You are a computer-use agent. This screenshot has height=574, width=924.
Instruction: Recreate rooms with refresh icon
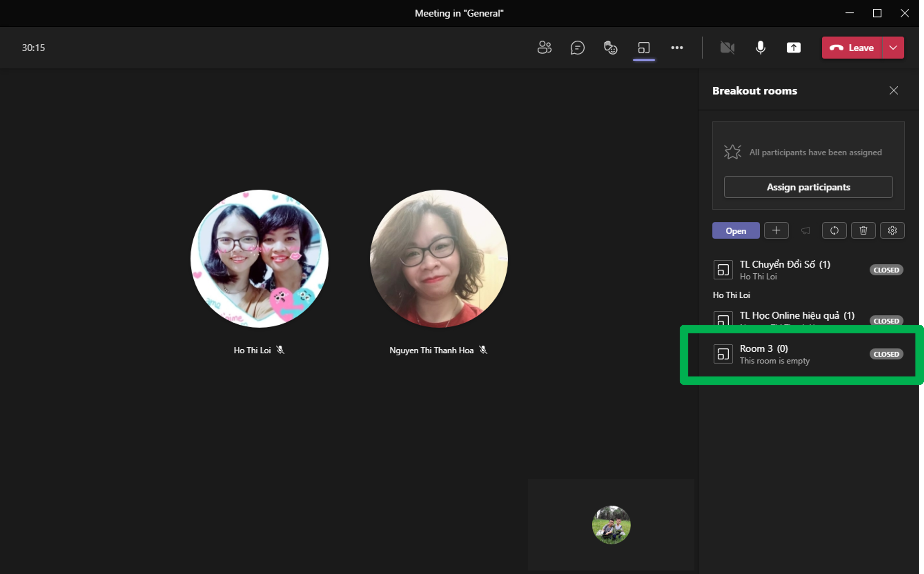(x=834, y=231)
